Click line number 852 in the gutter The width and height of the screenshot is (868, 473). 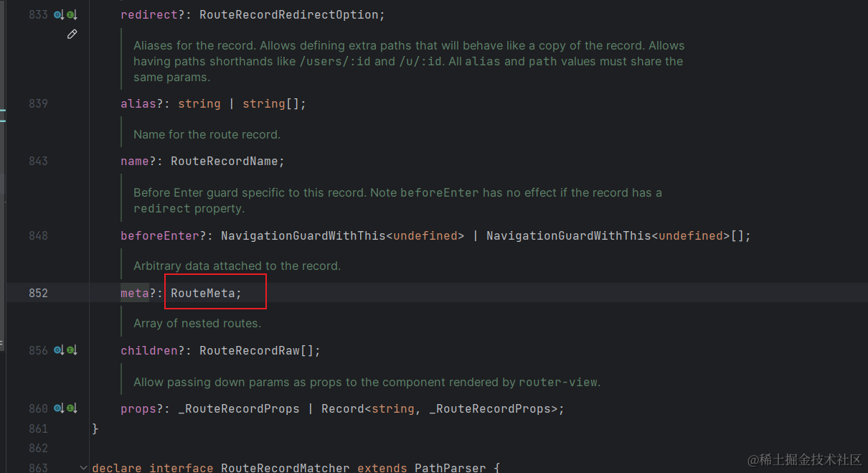coord(39,292)
